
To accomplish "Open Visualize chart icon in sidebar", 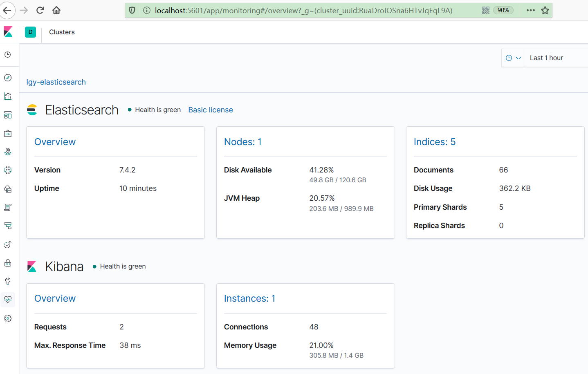I will click(8, 96).
